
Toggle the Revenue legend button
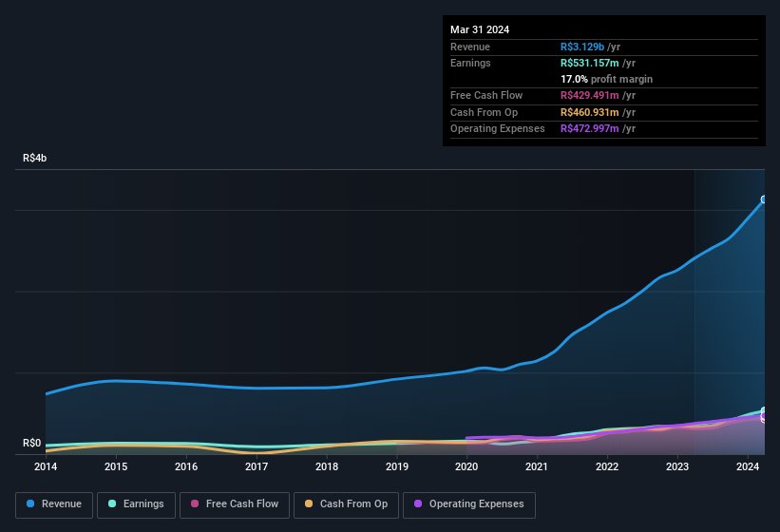[x=54, y=504]
